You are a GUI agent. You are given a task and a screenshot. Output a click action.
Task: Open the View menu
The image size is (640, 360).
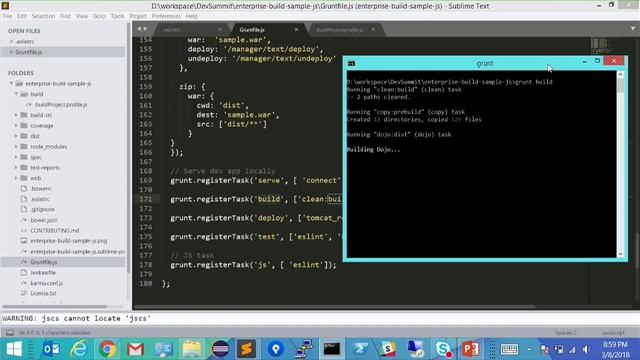(82, 16)
